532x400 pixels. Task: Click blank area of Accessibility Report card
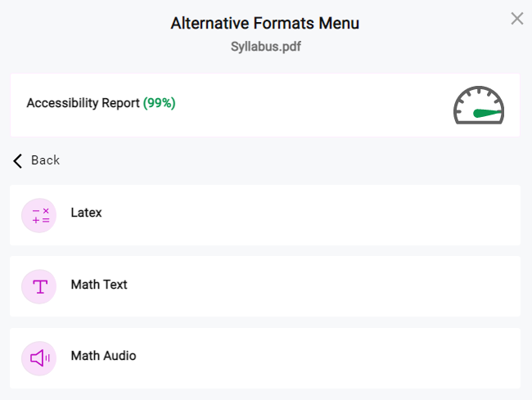[305, 105]
